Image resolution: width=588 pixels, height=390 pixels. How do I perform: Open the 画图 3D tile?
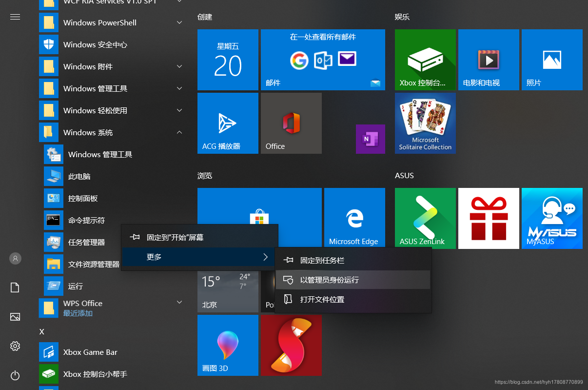[x=228, y=345]
